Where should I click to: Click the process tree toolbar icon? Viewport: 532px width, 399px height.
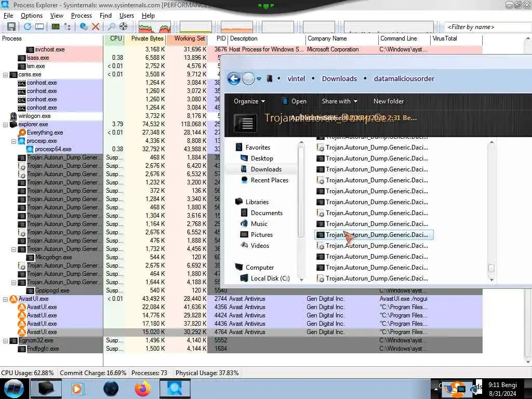tap(67, 26)
